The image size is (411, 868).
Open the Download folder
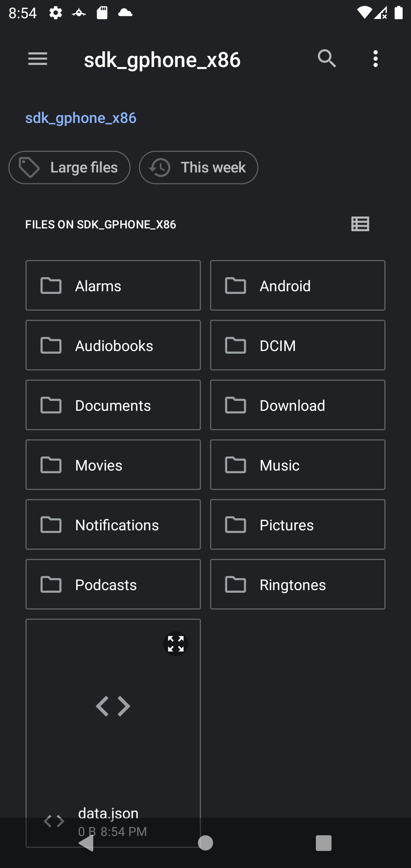(x=298, y=405)
